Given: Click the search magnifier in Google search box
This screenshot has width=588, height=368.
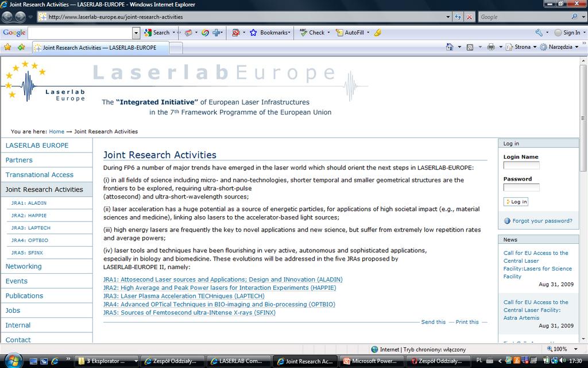Looking at the screenshot, I should [x=574, y=17].
